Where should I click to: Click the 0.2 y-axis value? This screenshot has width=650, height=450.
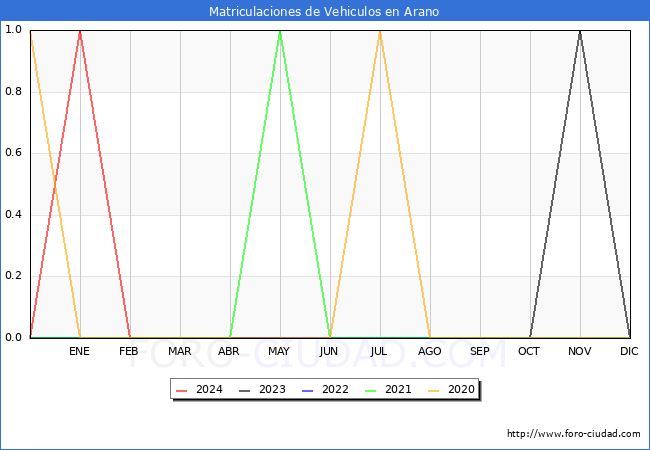pyautogui.click(x=13, y=276)
